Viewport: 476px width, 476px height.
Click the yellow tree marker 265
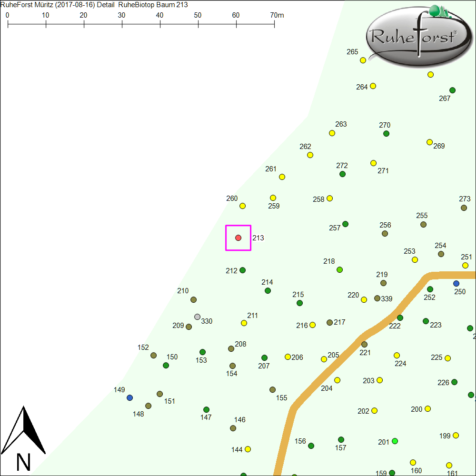coord(363,60)
